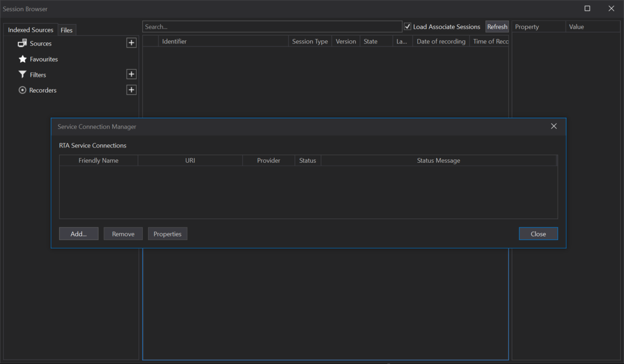Click the Recorders icon

pyautogui.click(x=22, y=90)
